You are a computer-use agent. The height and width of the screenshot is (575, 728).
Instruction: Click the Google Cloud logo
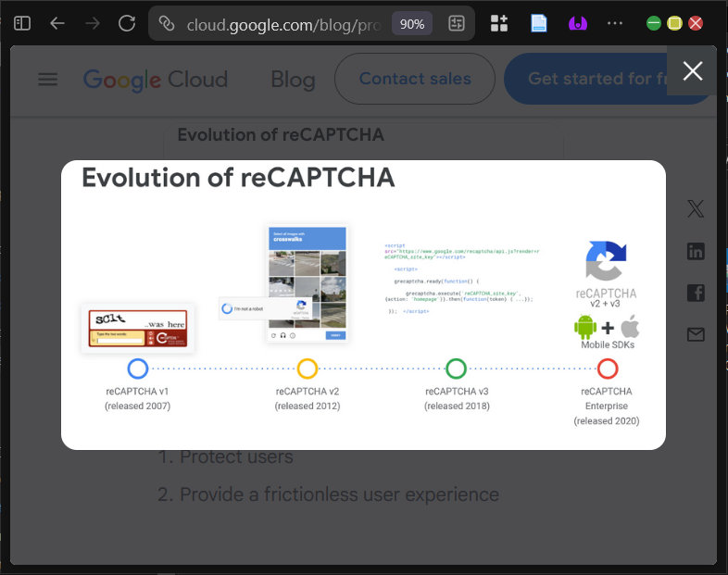(156, 80)
